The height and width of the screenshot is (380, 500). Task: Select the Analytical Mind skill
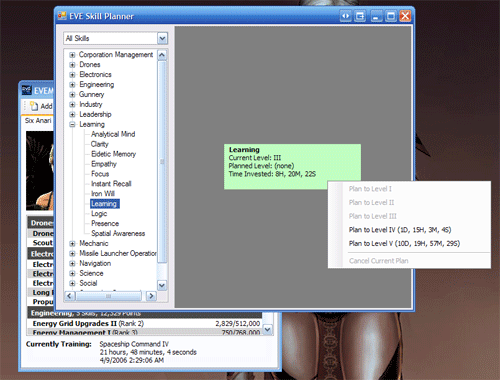113,134
